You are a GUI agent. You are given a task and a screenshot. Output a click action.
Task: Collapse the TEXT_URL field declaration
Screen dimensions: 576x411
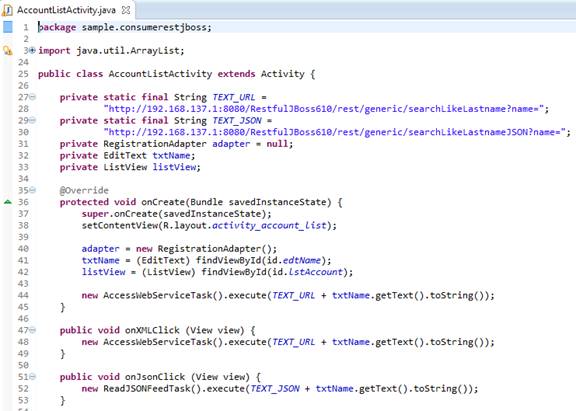click(x=32, y=97)
